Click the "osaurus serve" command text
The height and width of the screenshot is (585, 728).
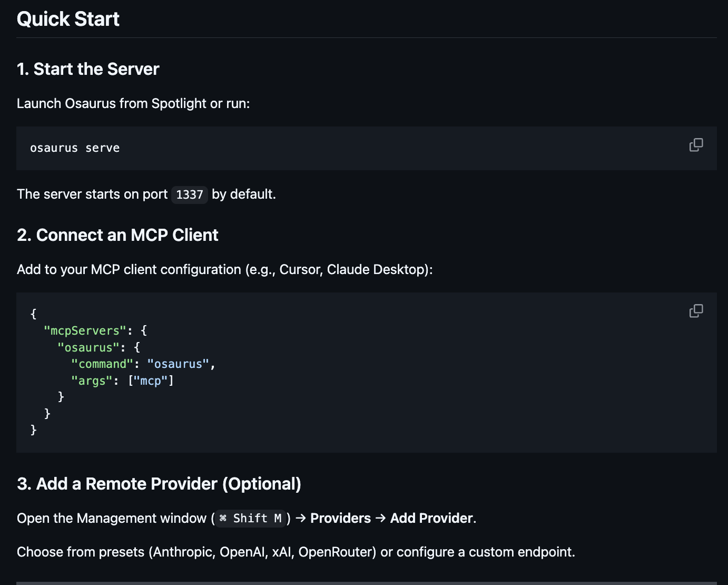pos(75,148)
